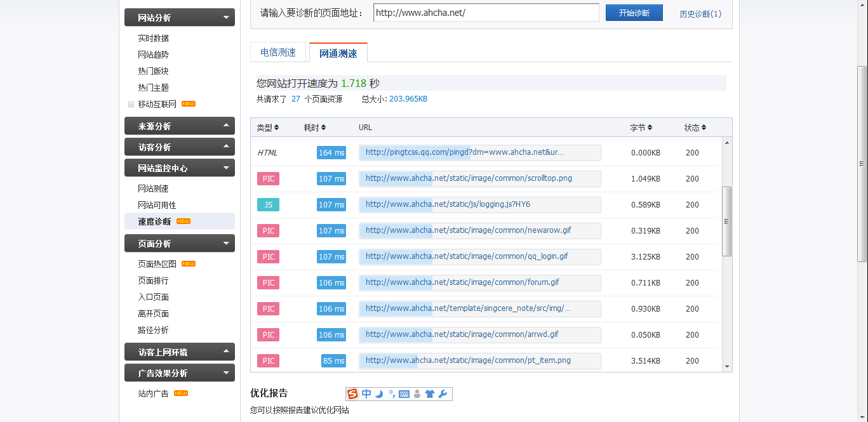Click the 203.965KB total size value
868x422 pixels.
tap(408, 99)
